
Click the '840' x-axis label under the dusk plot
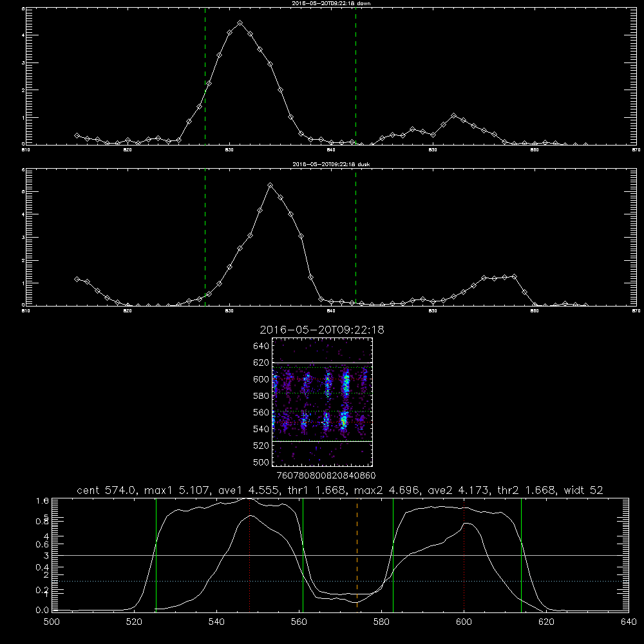click(331, 311)
